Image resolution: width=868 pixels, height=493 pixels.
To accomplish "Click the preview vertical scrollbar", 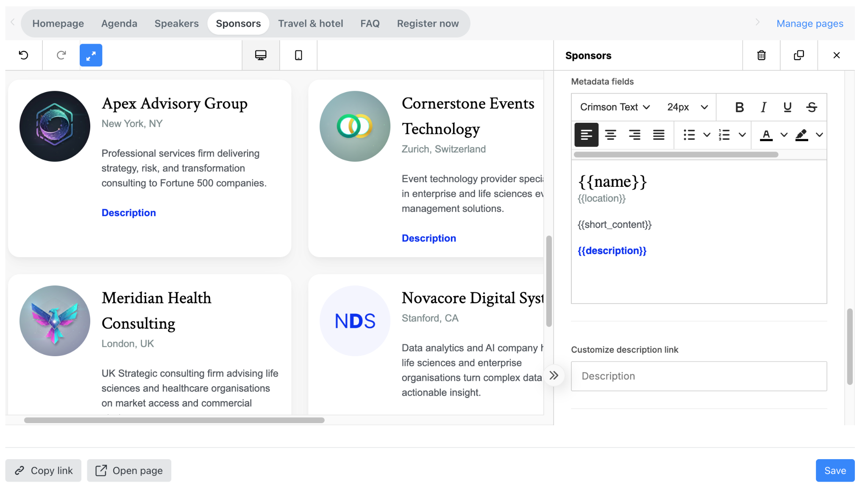I will click(549, 281).
